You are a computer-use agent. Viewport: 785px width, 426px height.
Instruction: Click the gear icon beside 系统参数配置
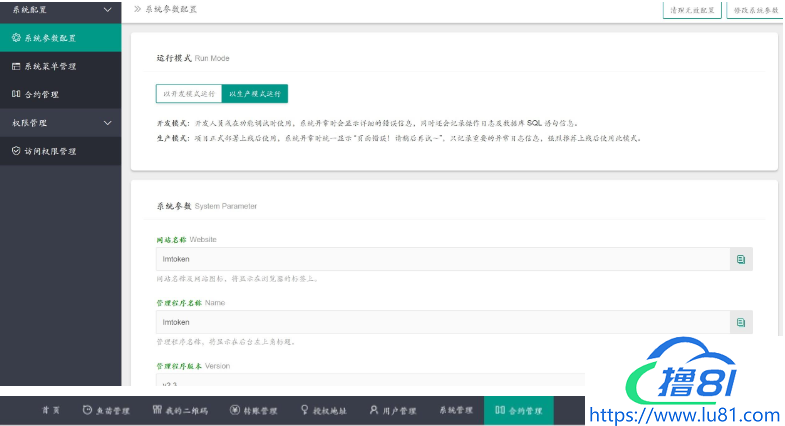[x=16, y=38]
